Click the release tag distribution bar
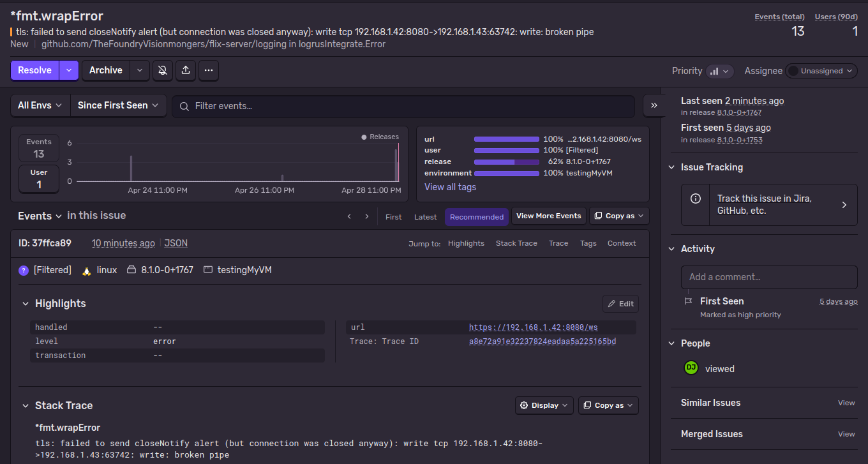The width and height of the screenshot is (868, 464). (x=507, y=162)
